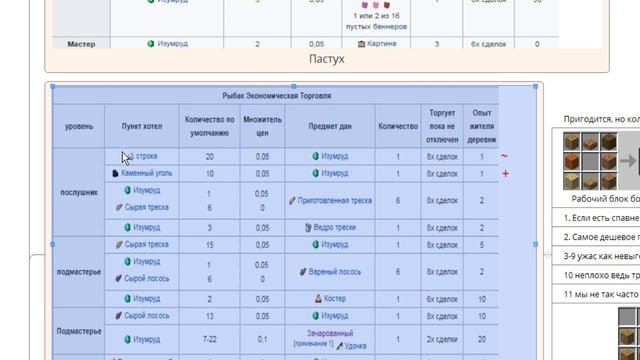Click raw cod icon in the row with quantity 15
Viewport: 640px width, 360px height.
119,244
